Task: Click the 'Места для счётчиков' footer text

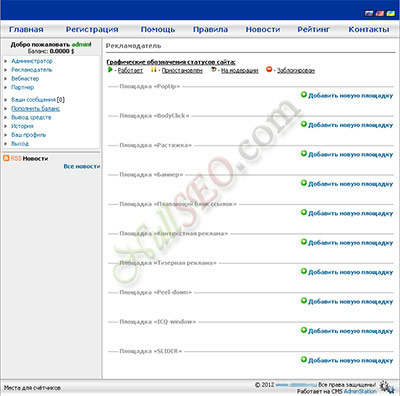Action: [x=32, y=388]
